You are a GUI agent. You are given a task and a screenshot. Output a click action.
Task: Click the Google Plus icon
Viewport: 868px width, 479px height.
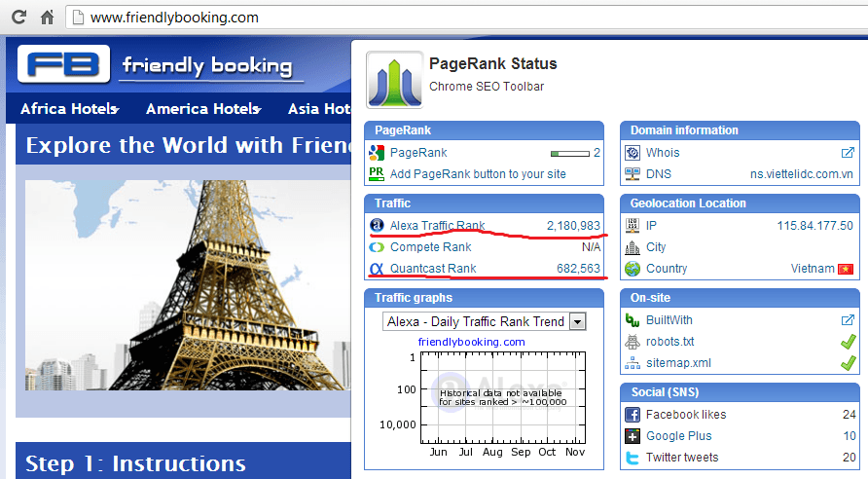pos(633,436)
